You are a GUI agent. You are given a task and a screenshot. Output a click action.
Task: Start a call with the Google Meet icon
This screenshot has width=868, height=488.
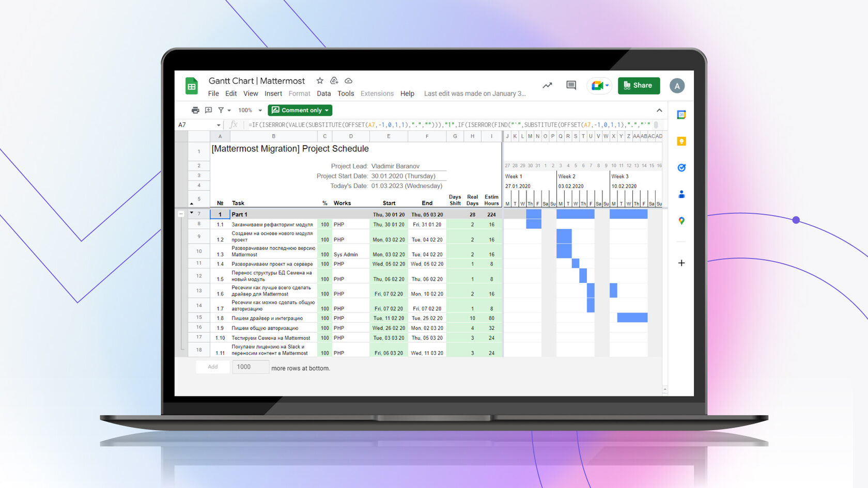[597, 85]
